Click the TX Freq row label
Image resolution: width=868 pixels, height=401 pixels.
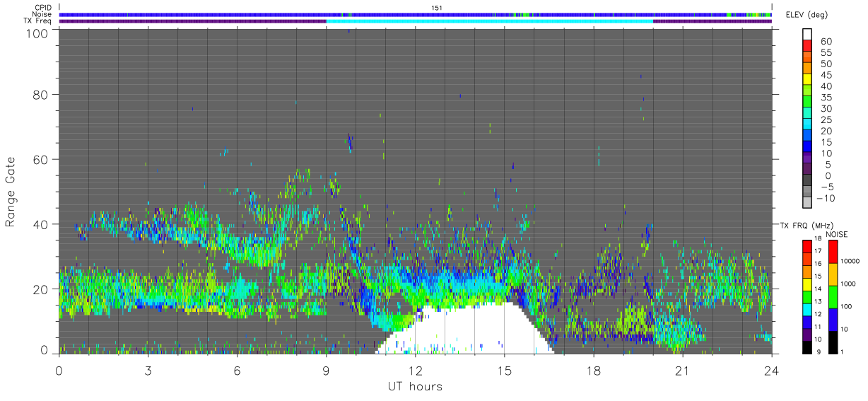pyautogui.click(x=39, y=21)
